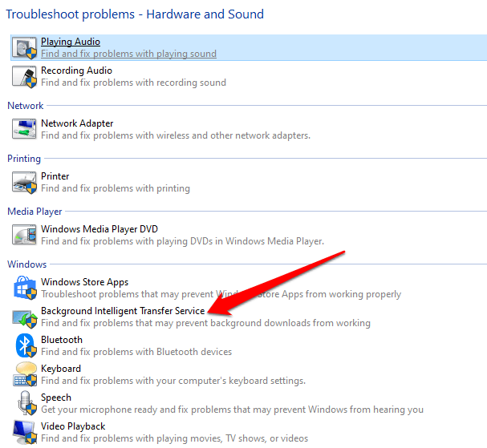This screenshot has height=448, width=487.
Task: Click the Keyboard troubleshooter icon
Action: (25, 373)
